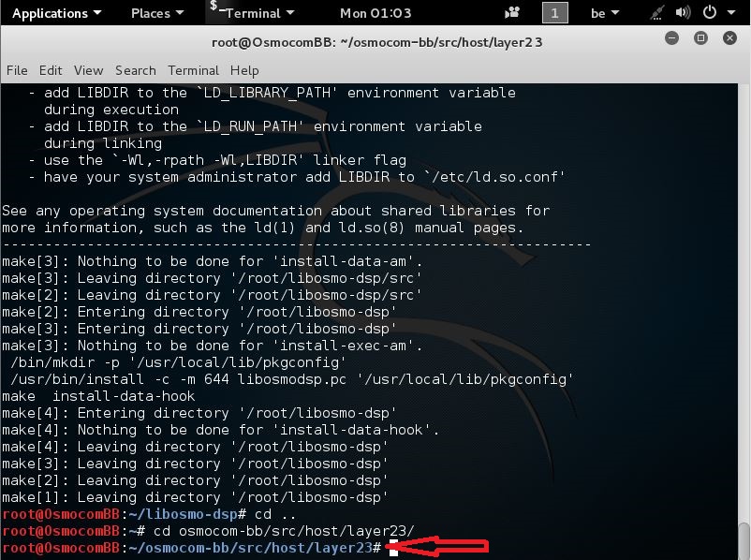Open the File menu
The width and height of the screenshot is (751, 560).
(x=17, y=70)
